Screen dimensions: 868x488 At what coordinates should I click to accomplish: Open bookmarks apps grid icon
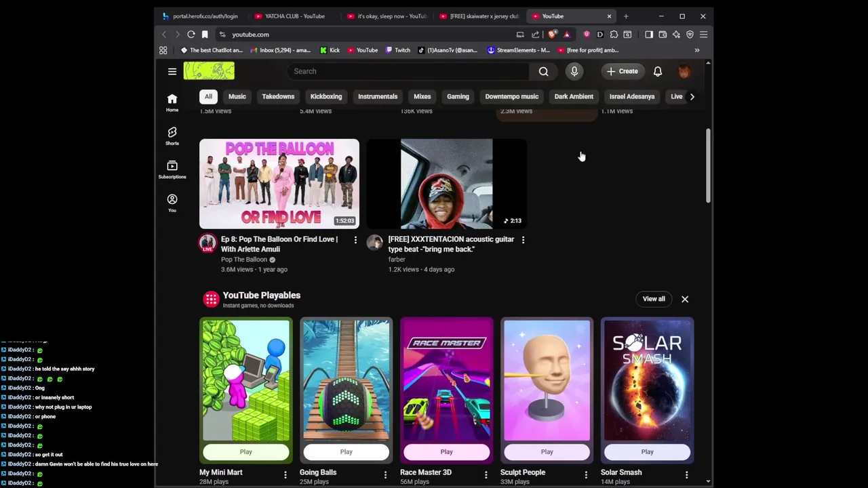[x=163, y=50]
